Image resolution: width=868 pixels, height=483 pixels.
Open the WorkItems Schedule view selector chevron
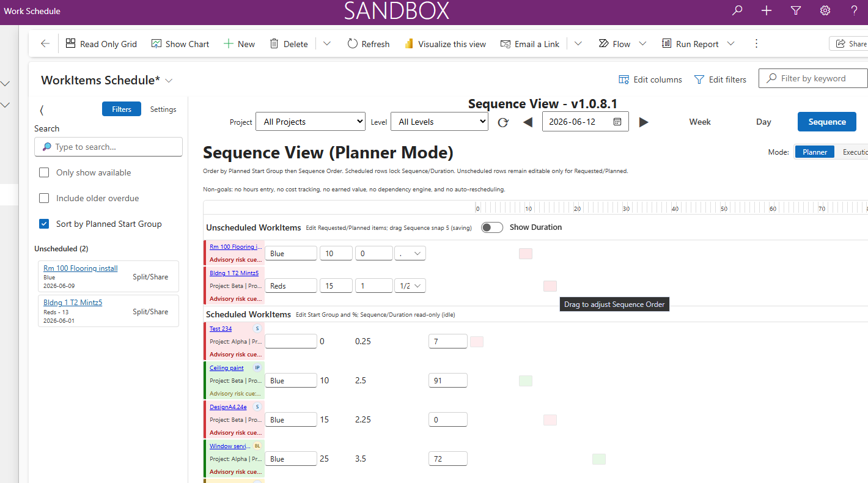[x=169, y=80]
